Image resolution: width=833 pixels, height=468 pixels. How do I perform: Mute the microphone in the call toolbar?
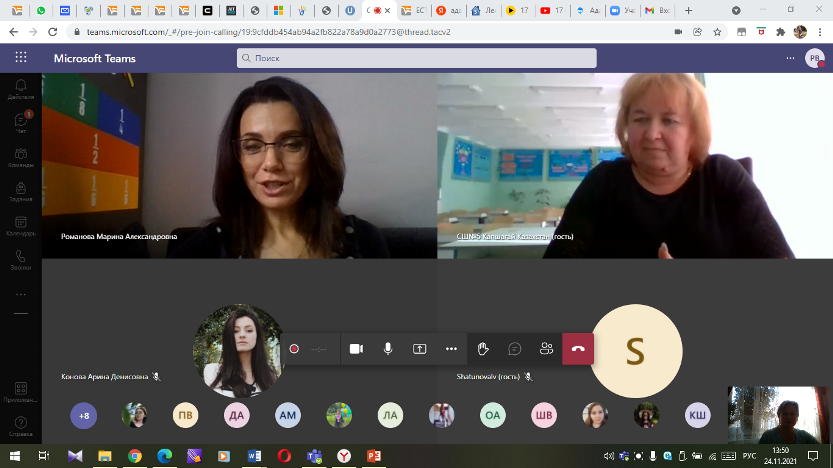pos(388,349)
